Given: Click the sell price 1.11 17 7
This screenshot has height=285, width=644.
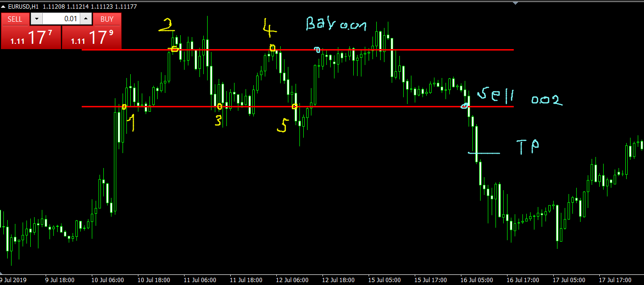Looking at the screenshot, I should click(x=31, y=37).
